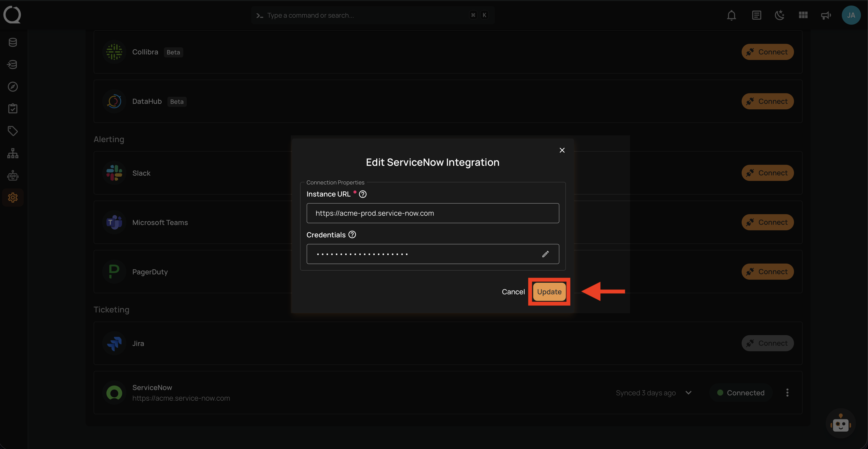Image resolution: width=868 pixels, height=449 pixels.
Task: Click the 'Connection Properties' legend text
Action: coord(335,182)
